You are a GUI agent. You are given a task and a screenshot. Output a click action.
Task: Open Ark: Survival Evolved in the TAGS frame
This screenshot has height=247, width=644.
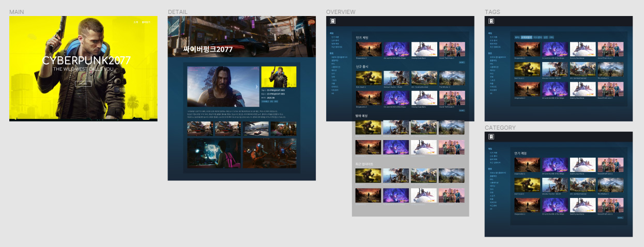[x=582, y=70]
